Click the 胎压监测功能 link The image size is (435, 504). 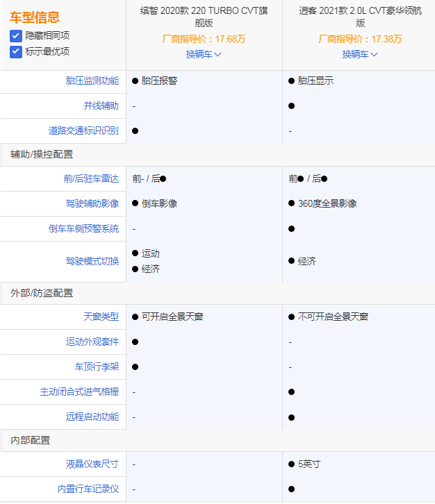(92, 81)
